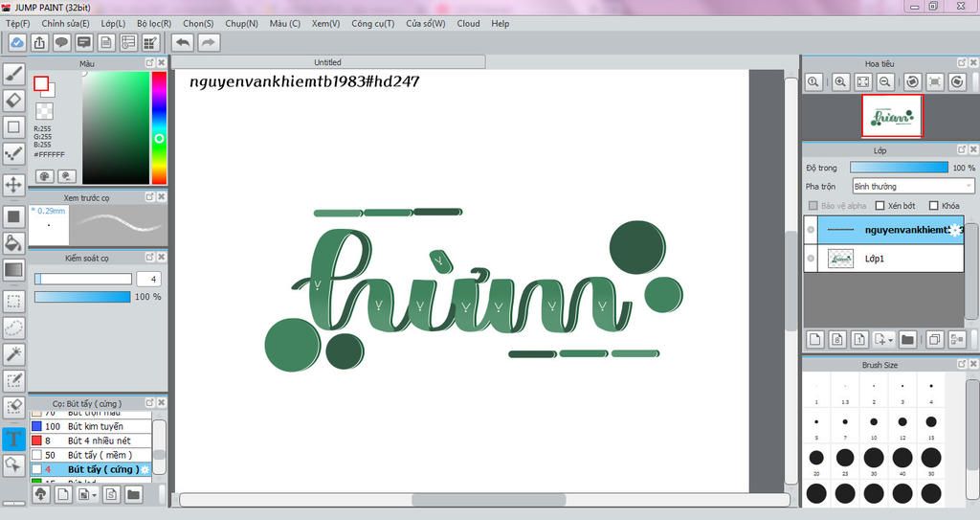Open the Tệp(F) menu
980x520 pixels.
[x=17, y=23]
